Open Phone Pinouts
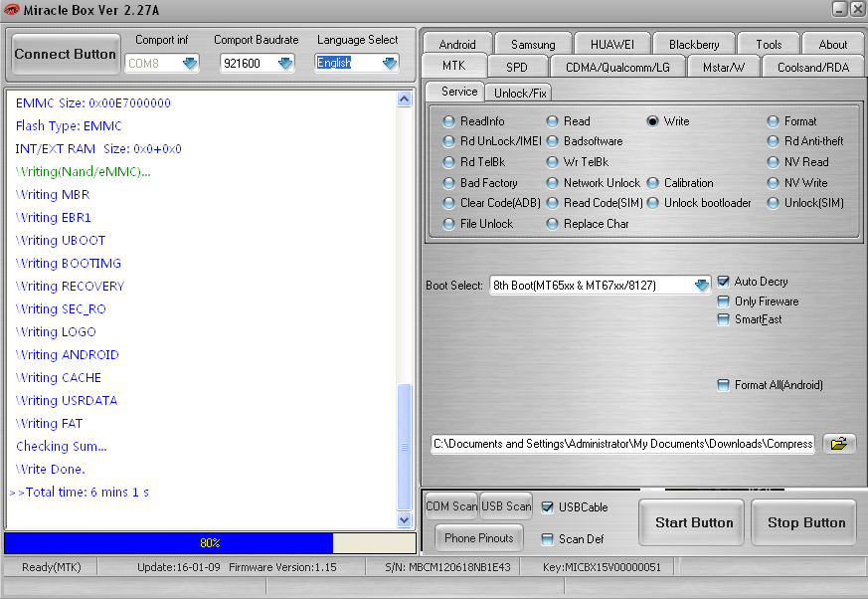The width and height of the screenshot is (868, 599). [x=479, y=538]
